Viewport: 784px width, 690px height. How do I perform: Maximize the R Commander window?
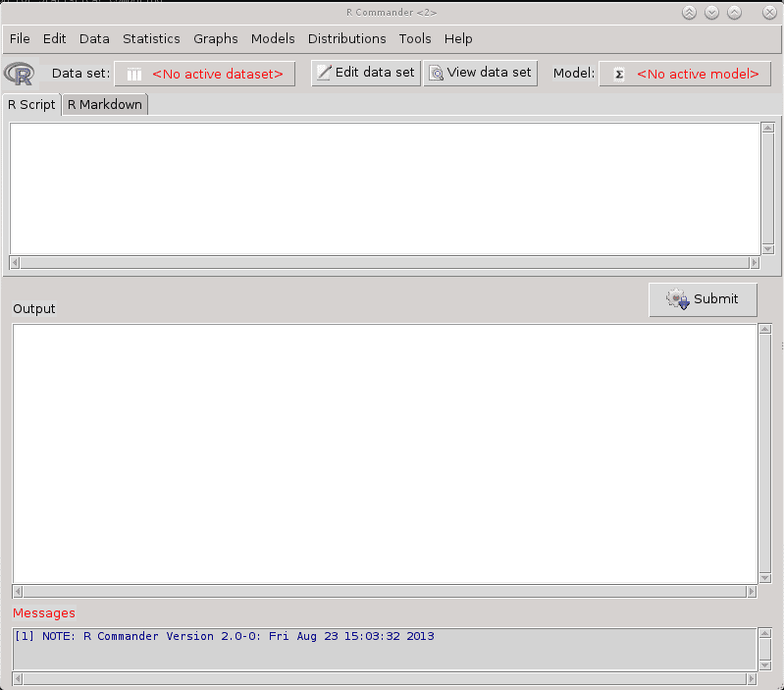(x=734, y=13)
